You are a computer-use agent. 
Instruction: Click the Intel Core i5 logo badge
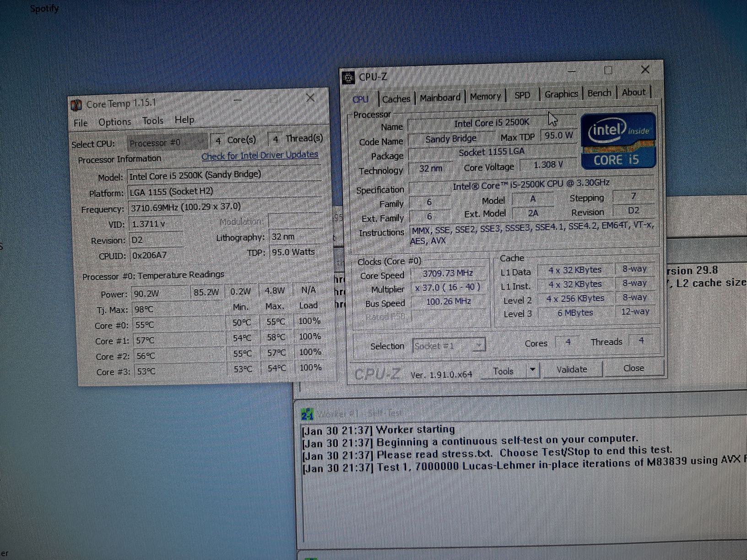pos(618,140)
